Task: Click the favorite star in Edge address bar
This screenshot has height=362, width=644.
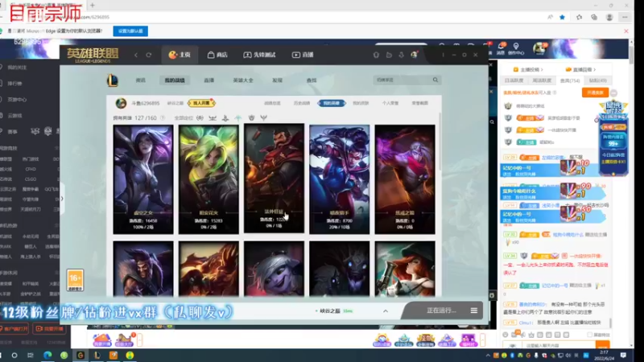Action: click(562, 17)
